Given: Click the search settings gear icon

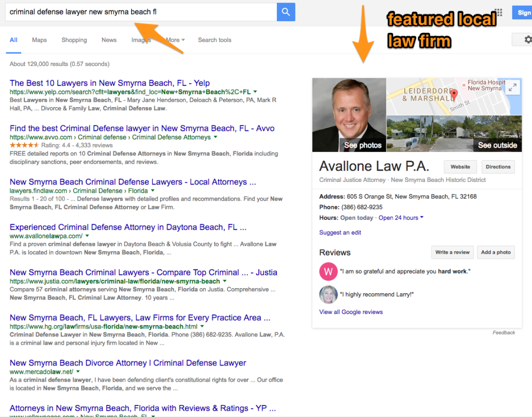Looking at the screenshot, I should [528, 40].
